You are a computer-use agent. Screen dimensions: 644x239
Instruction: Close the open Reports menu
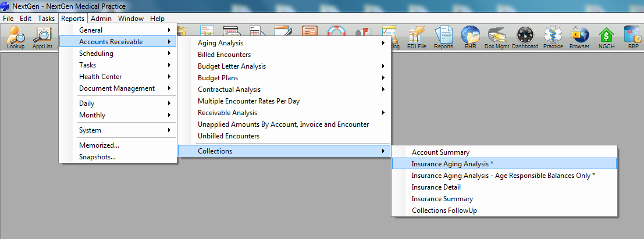pyautogui.click(x=73, y=19)
